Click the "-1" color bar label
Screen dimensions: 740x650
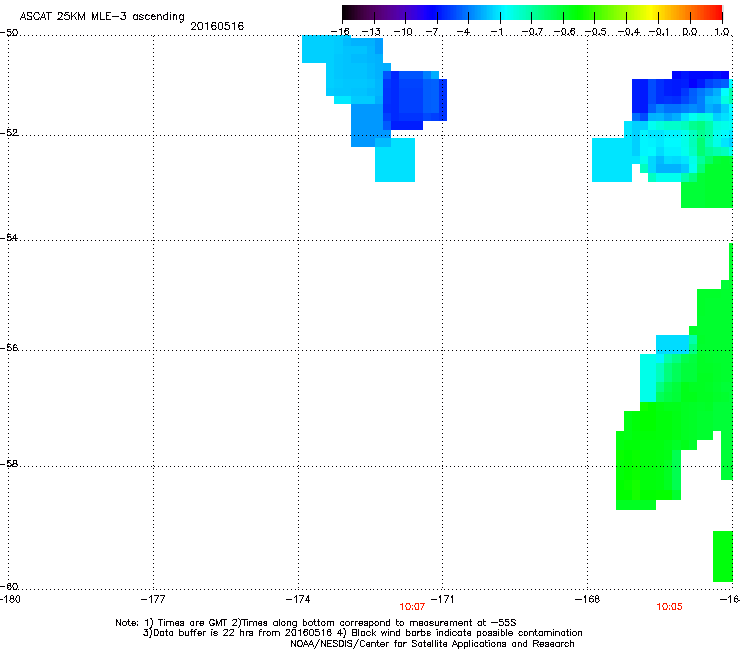(x=496, y=32)
